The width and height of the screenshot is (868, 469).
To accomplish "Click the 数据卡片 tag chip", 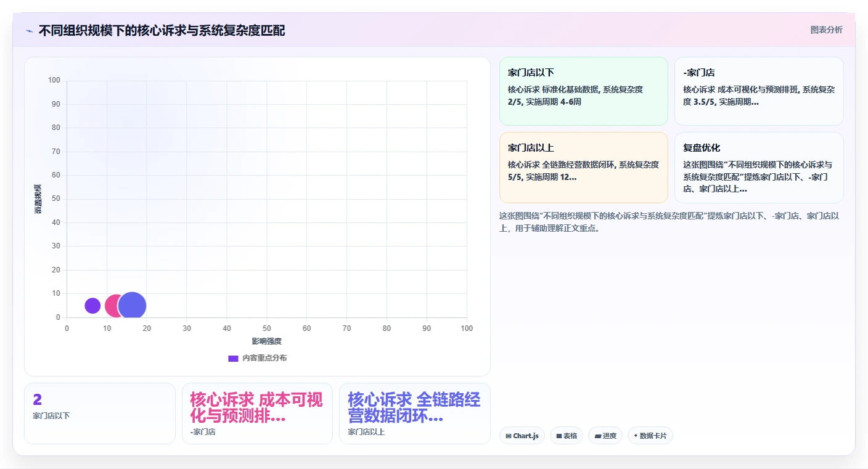I will coord(650,436).
